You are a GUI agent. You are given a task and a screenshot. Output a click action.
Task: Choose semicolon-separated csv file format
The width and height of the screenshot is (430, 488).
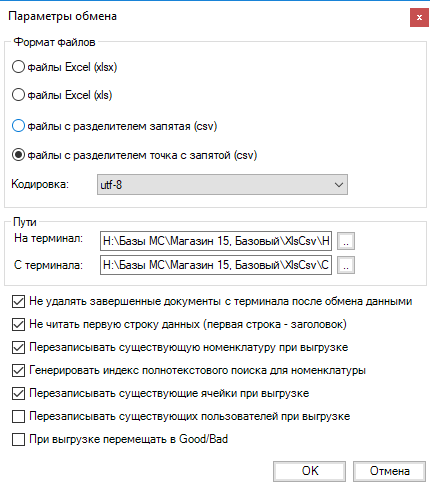pos(18,155)
